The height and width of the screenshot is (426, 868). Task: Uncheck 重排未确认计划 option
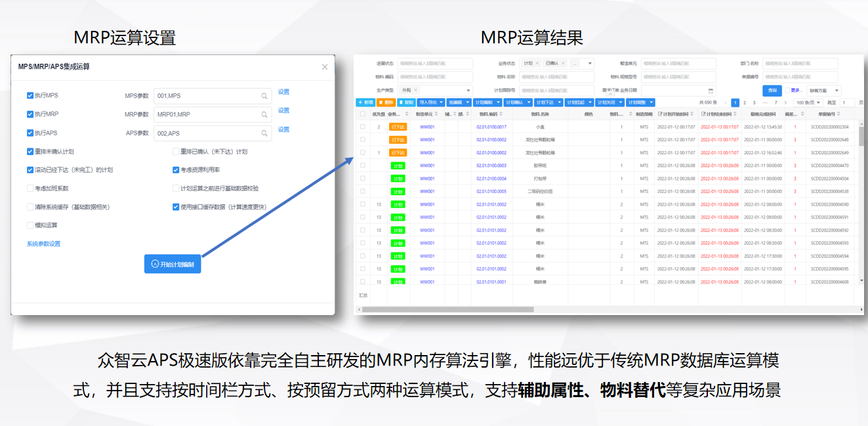coord(30,151)
